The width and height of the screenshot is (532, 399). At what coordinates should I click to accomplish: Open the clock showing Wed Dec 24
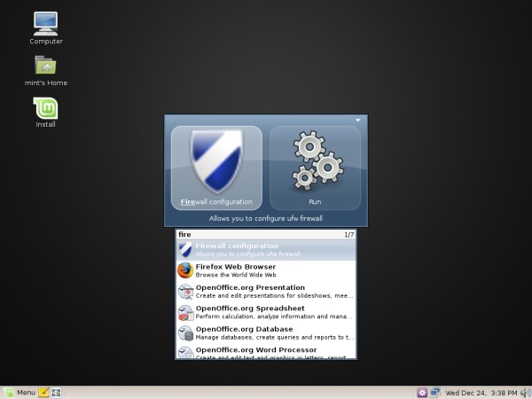coord(481,393)
